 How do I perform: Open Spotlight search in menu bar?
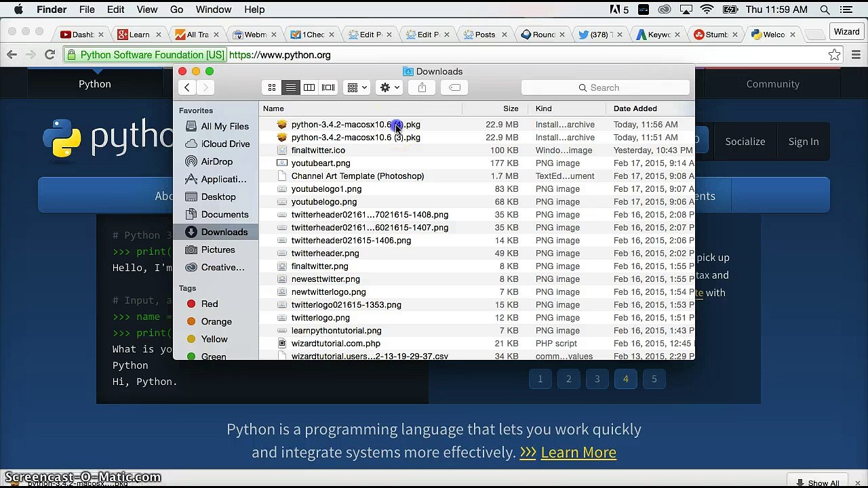(x=825, y=9)
